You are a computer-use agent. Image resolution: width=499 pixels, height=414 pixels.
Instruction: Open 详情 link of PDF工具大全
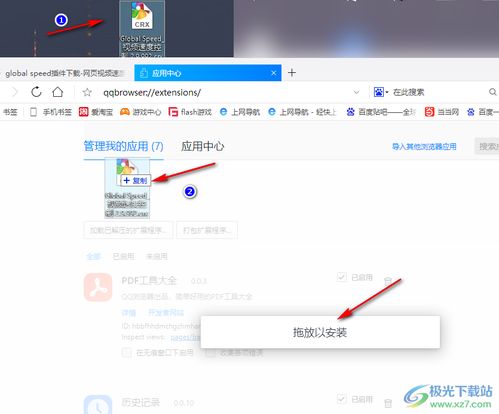coord(129,313)
